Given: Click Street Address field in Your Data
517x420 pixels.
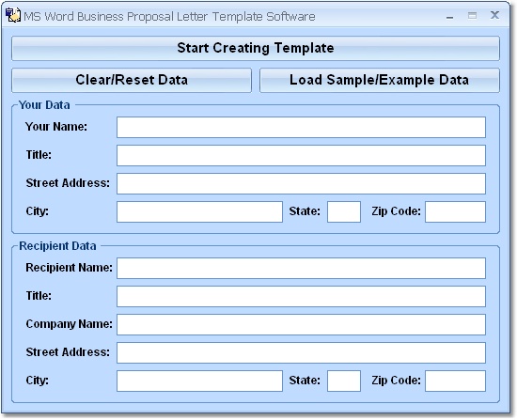Looking at the screenshot, I should [301, 183].
